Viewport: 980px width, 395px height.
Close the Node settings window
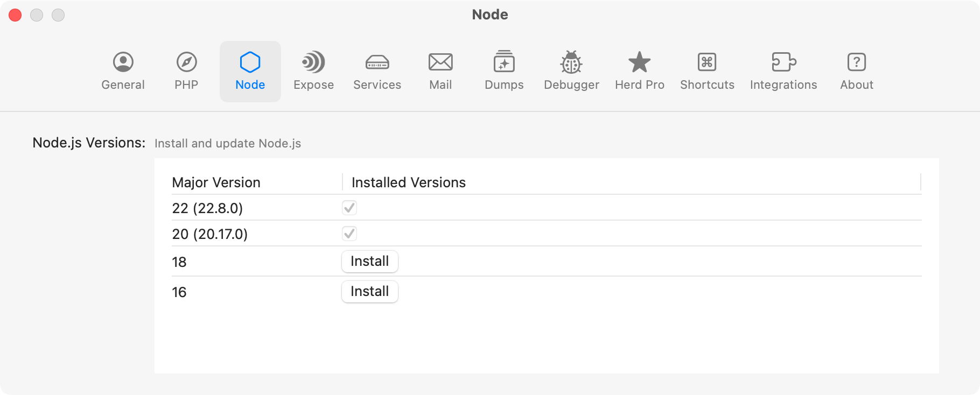click(15, 15)
